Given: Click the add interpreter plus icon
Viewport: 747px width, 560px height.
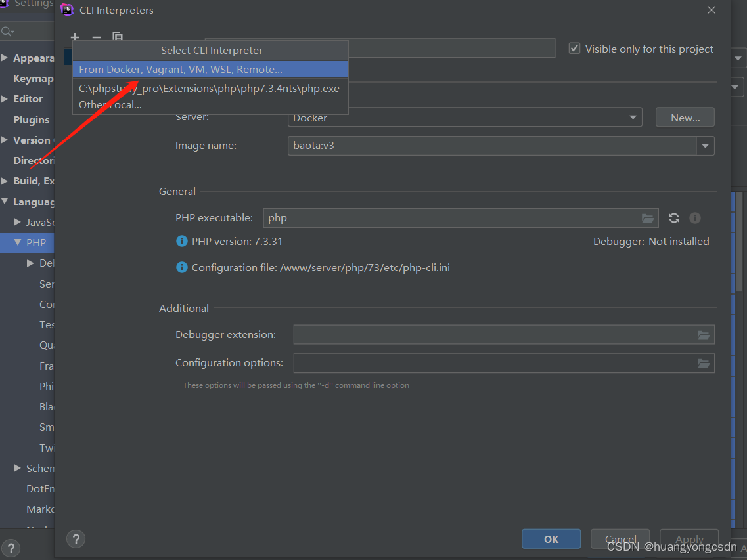Looking at the screenshot, I should coord(75,37).
